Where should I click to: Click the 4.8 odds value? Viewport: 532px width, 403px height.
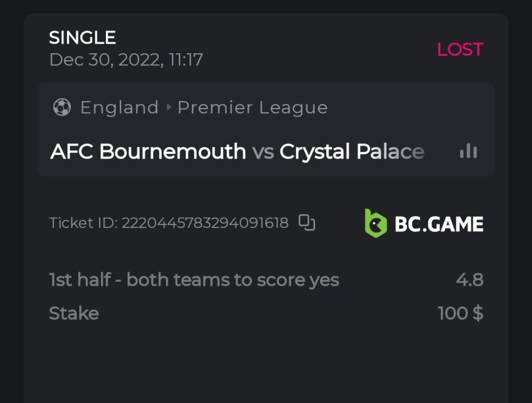point(469,280)
